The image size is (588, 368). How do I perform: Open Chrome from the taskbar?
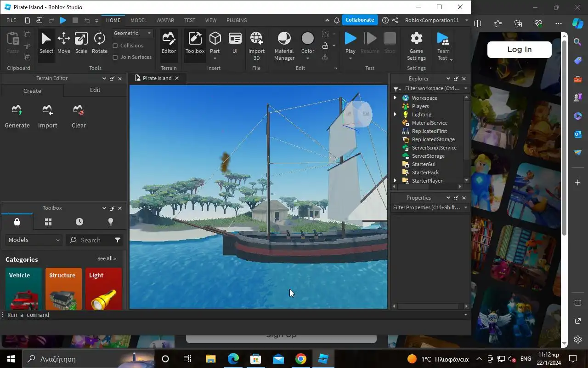pyautogui.click(x=301, y=359)
